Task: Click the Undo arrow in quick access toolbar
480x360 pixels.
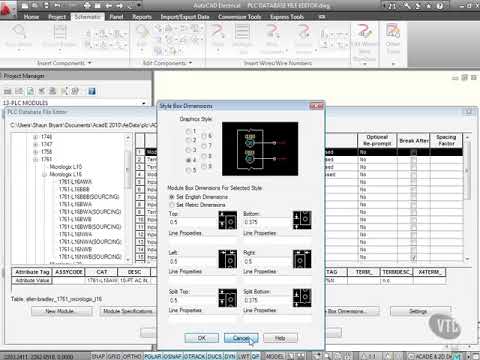Action: (57, 5)
